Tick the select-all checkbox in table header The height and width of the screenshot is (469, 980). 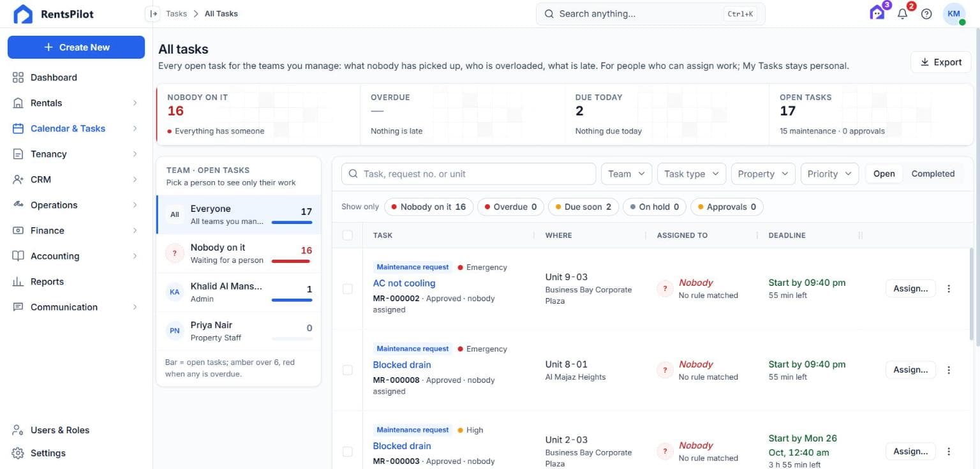(348, 235)
